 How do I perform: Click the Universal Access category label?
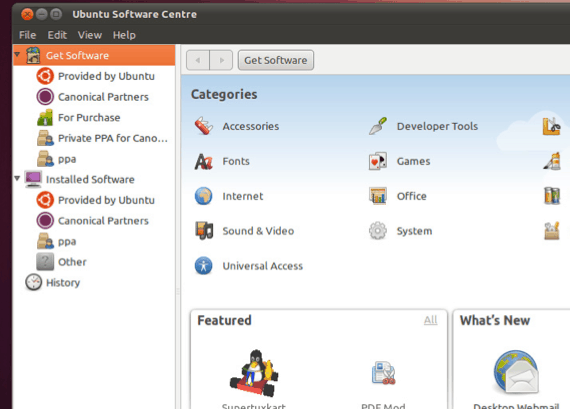262,266
